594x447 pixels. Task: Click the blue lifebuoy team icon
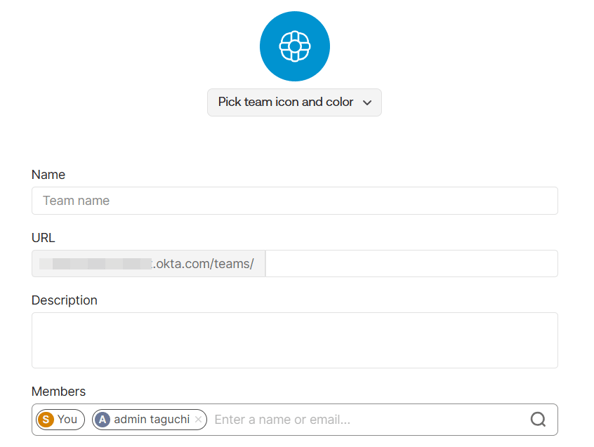point(295,46)
